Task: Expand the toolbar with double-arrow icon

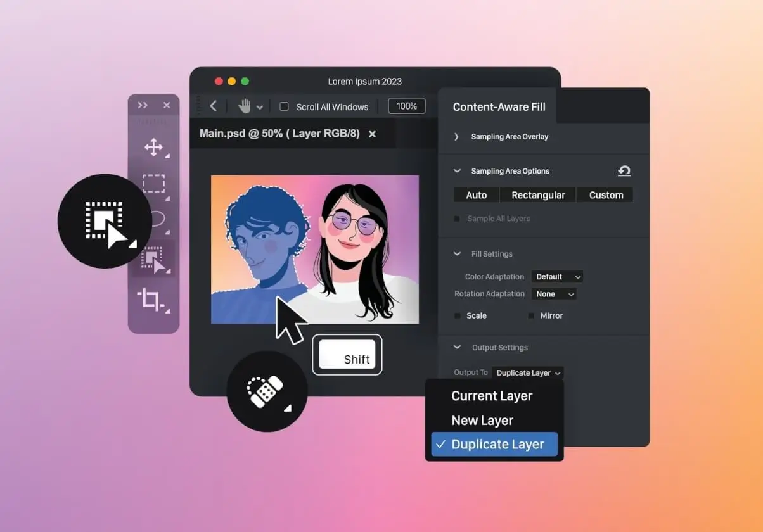Action: click(143, 105)
